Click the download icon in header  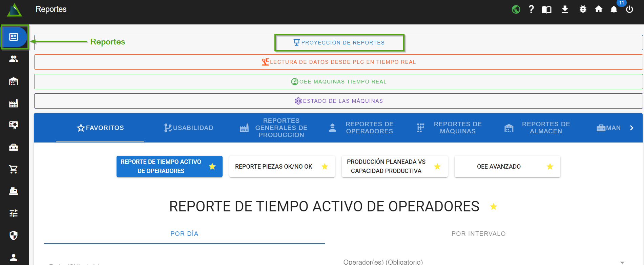(x=565, y=10)
